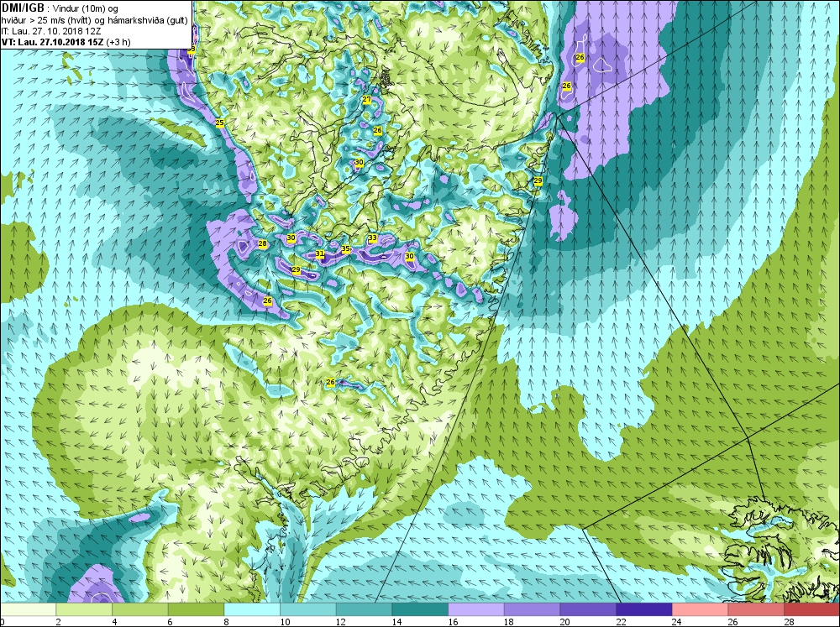Click the legend scale number '28'
The image size is (840, 627).
click(789, 622)
